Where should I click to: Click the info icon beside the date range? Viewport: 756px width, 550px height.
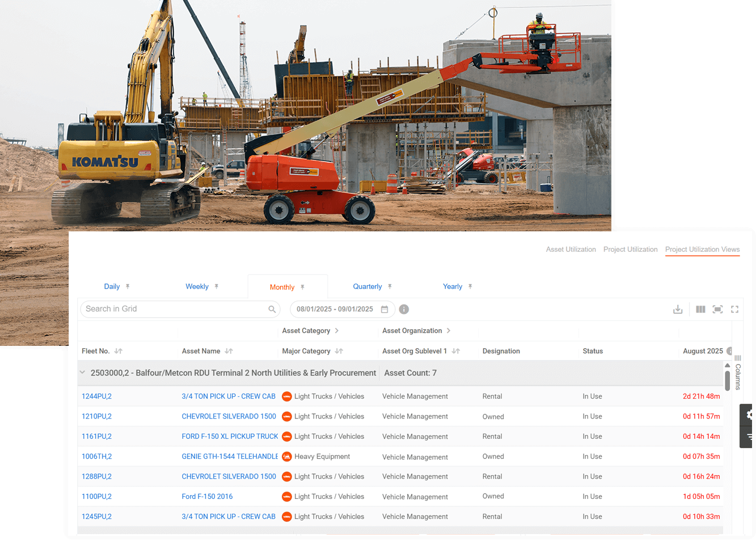point(403,309)
